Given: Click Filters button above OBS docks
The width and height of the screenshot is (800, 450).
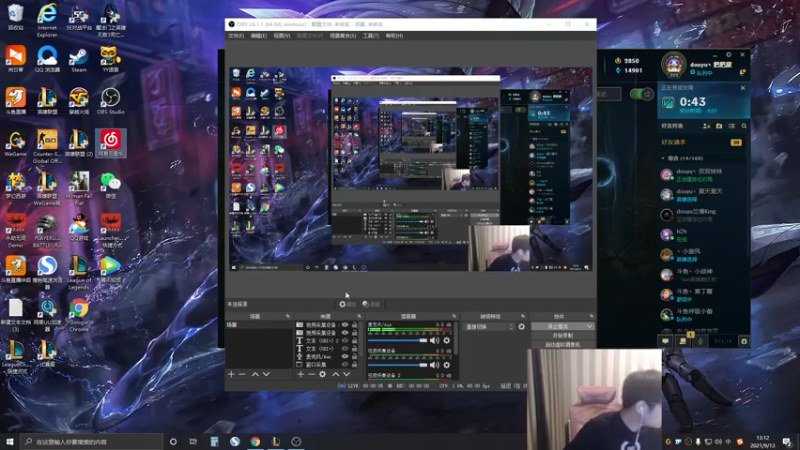Looking at the screenshot, I should (x=371, y=304).
